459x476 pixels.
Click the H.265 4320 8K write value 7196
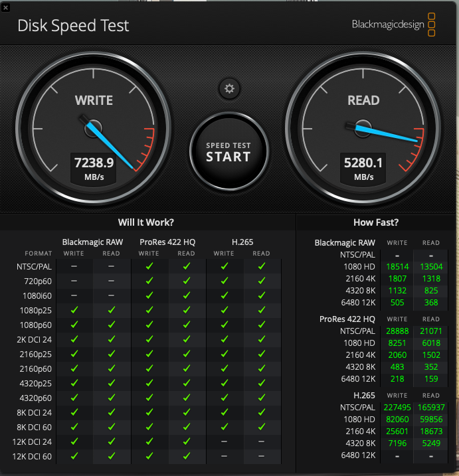tap(397, 443)
